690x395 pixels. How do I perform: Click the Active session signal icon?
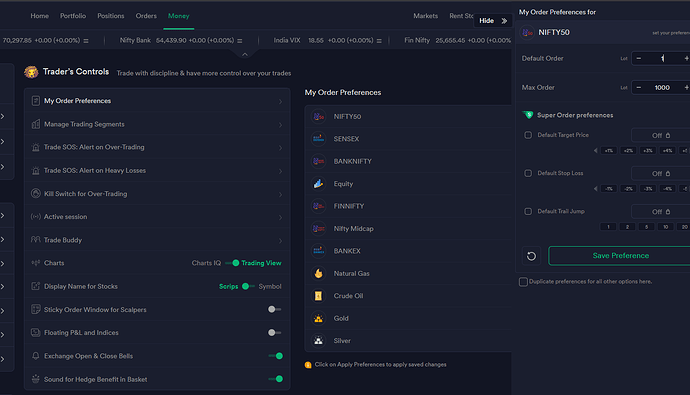click(x=36, y=216)
